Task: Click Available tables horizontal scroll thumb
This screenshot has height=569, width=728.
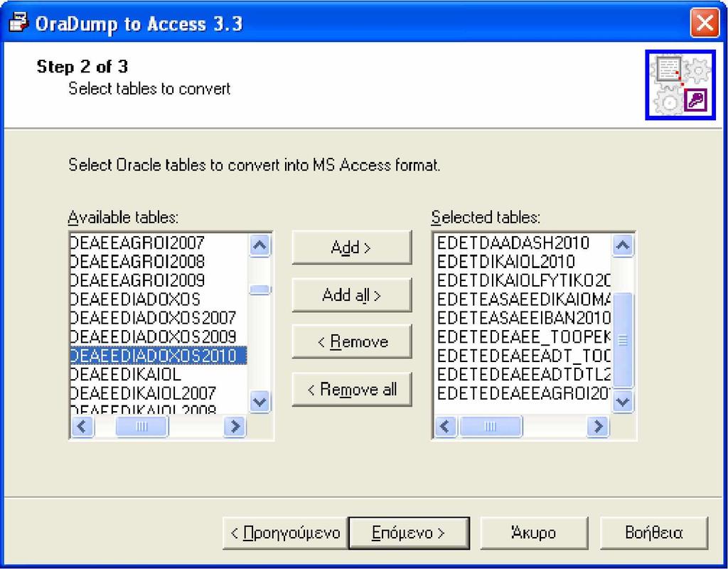Action: tap(141, 426)
